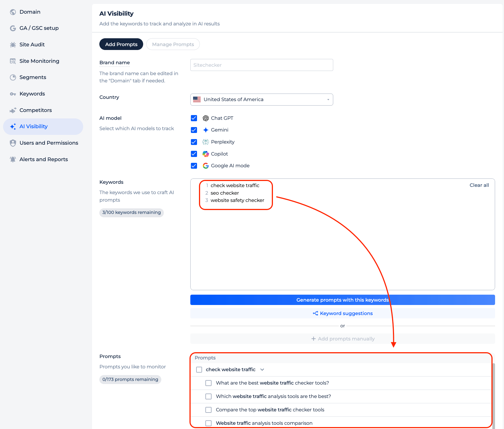Click the Domain globe icon
Image resolution: width=504 pixels, height=429 pixels.
pos(13,12)
